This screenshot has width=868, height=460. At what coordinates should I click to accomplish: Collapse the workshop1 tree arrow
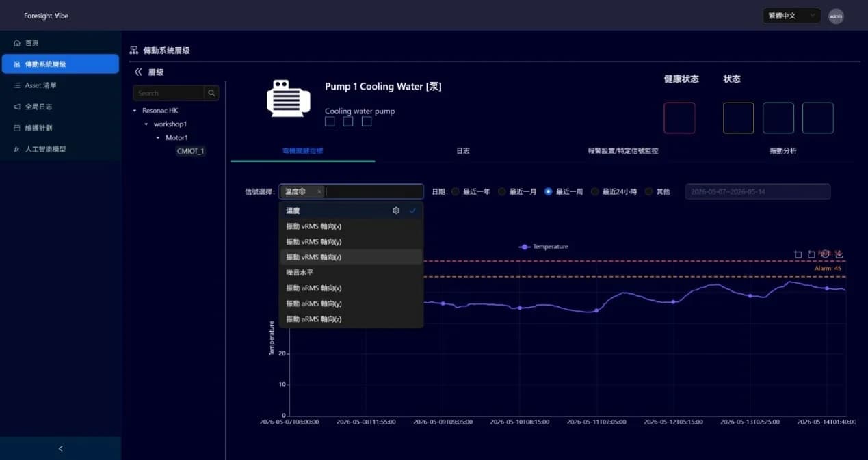coord(146,124)
